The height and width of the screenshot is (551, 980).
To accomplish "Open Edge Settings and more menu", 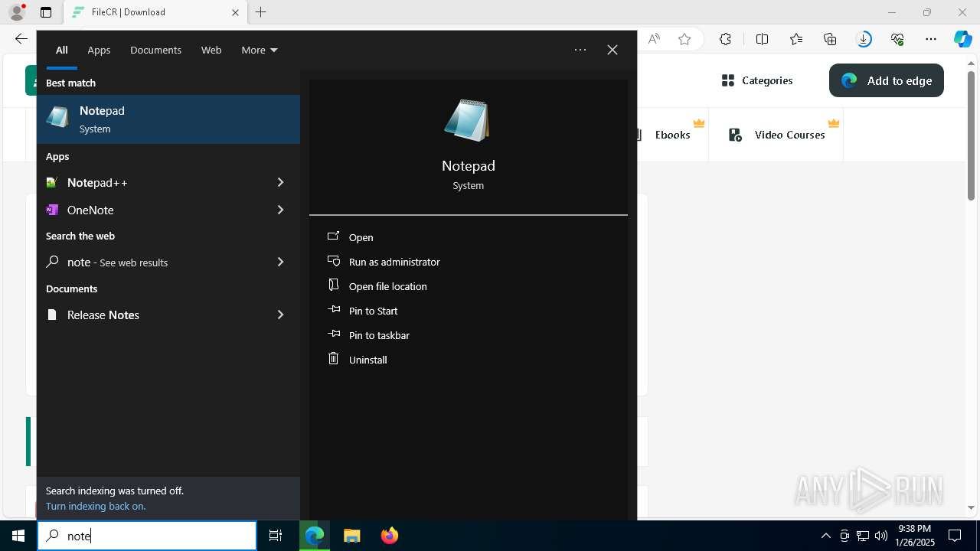I will coord(931,39).
